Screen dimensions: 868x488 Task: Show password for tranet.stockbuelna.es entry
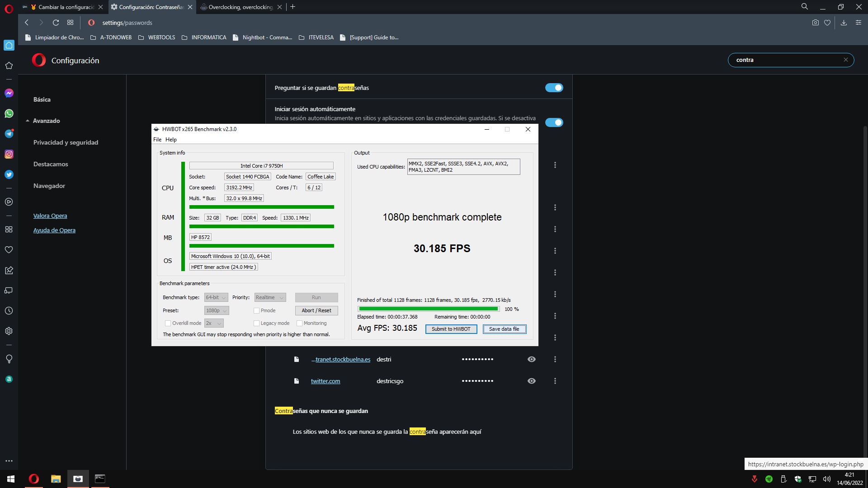click(x=532, y=359)
